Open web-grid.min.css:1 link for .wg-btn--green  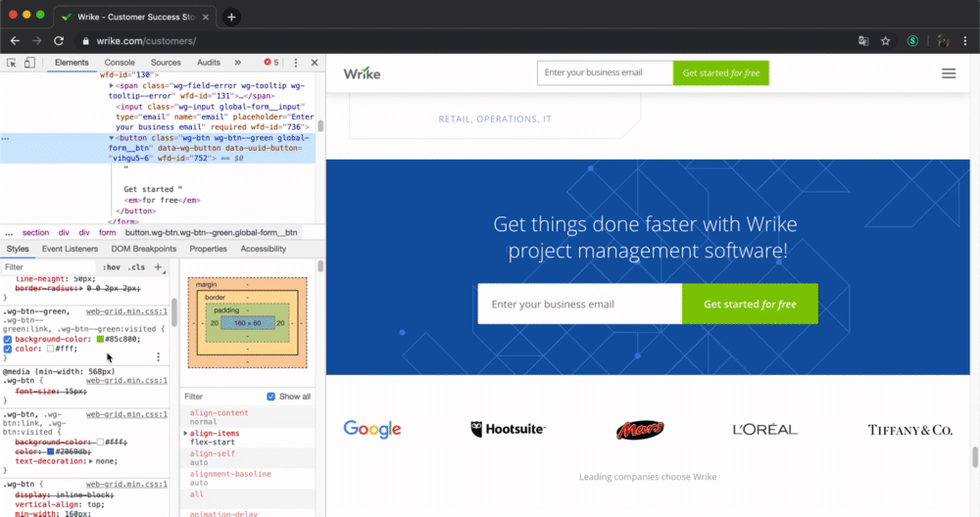tap(126, 311)
